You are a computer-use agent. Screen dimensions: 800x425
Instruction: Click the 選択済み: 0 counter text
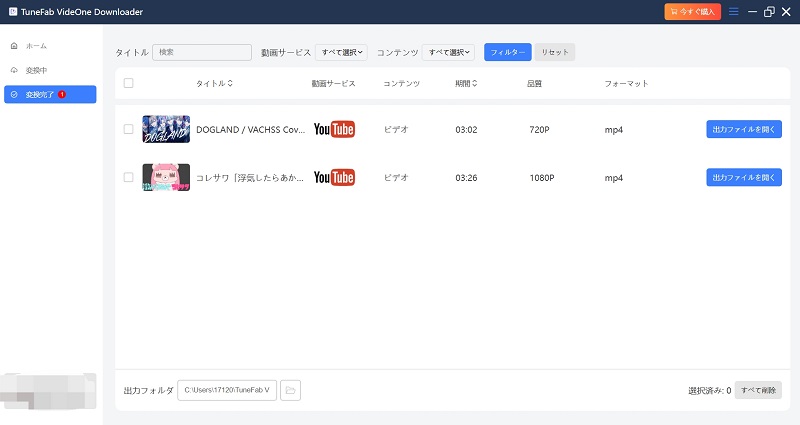point(710,390)
